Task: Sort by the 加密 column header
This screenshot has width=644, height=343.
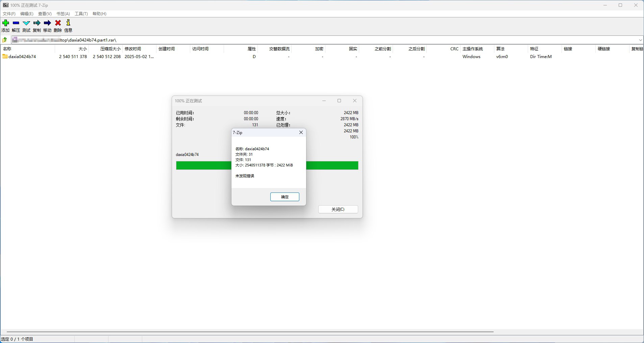Action: (308, 49)
